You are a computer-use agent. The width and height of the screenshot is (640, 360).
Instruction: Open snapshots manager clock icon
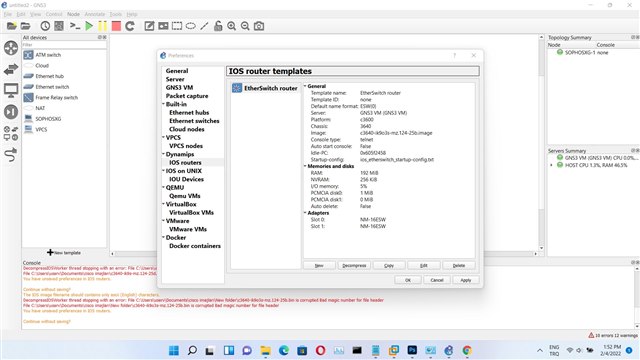[x=45, y=26]
